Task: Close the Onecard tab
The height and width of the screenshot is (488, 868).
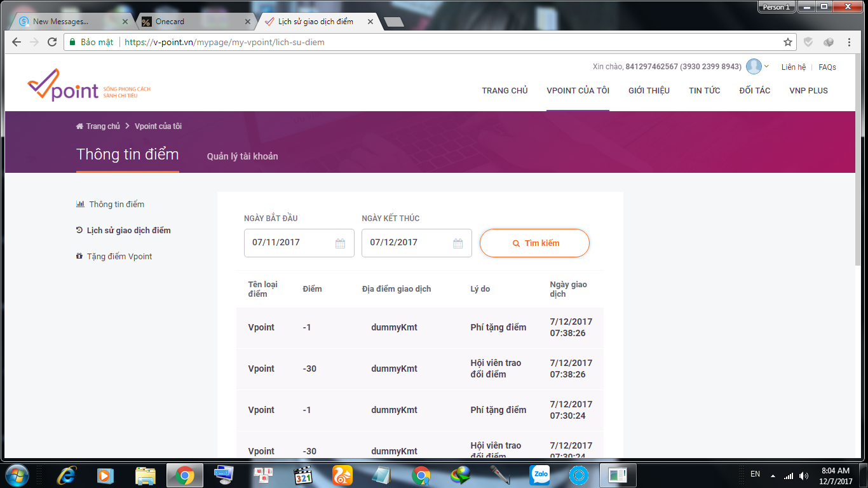Action: coord(248,22)
